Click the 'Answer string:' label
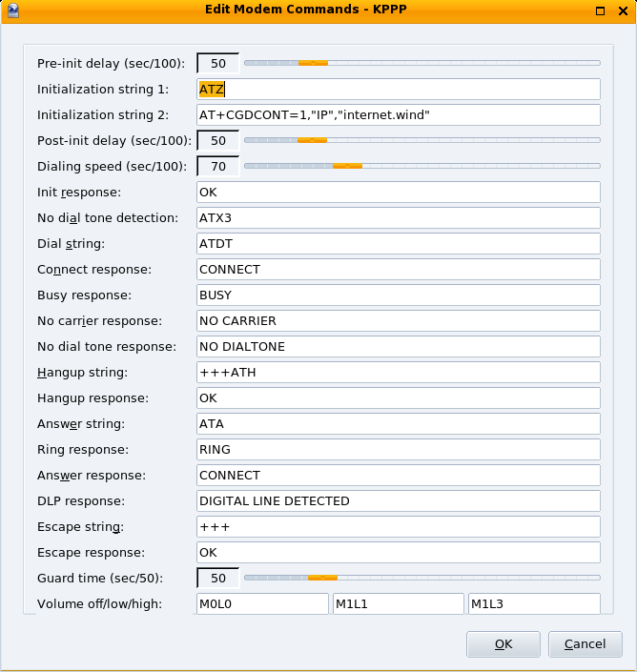The height and width of the screenshot is (672, 637). pos(81,424)
